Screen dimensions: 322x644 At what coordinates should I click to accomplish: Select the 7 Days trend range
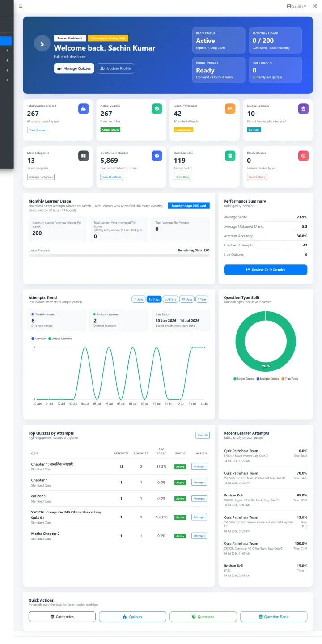coord(139,299)
